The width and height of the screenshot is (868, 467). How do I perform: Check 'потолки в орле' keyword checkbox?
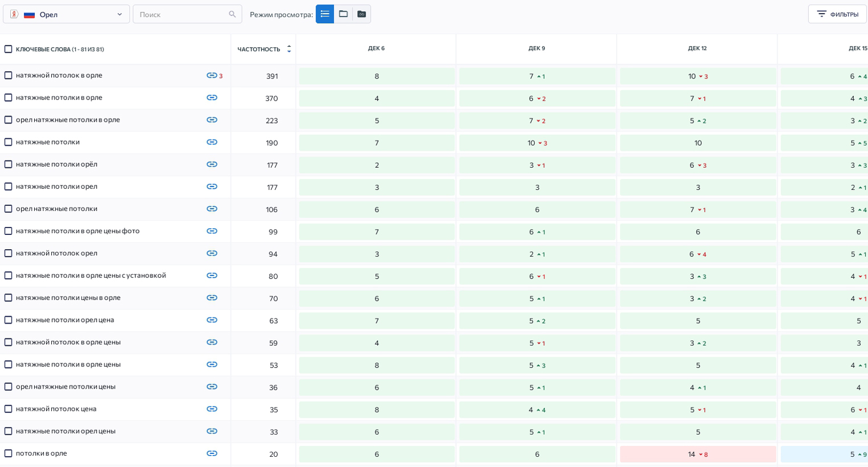tap(8, 453)
